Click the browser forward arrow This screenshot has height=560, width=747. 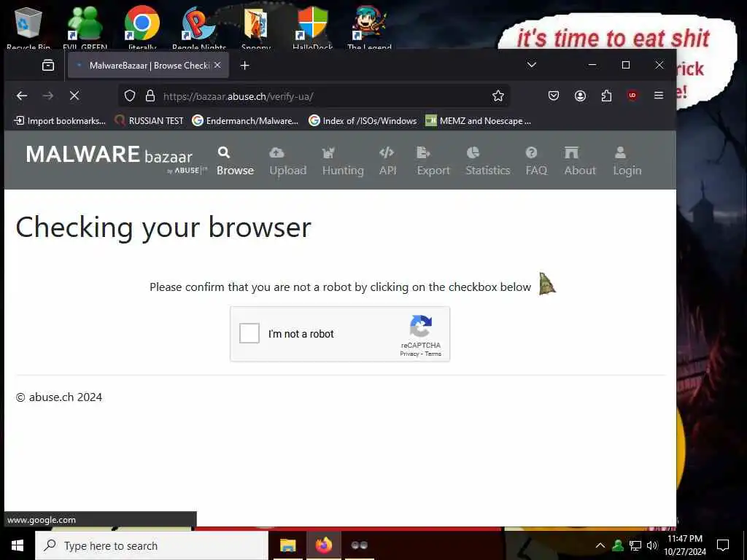[48, 96]
